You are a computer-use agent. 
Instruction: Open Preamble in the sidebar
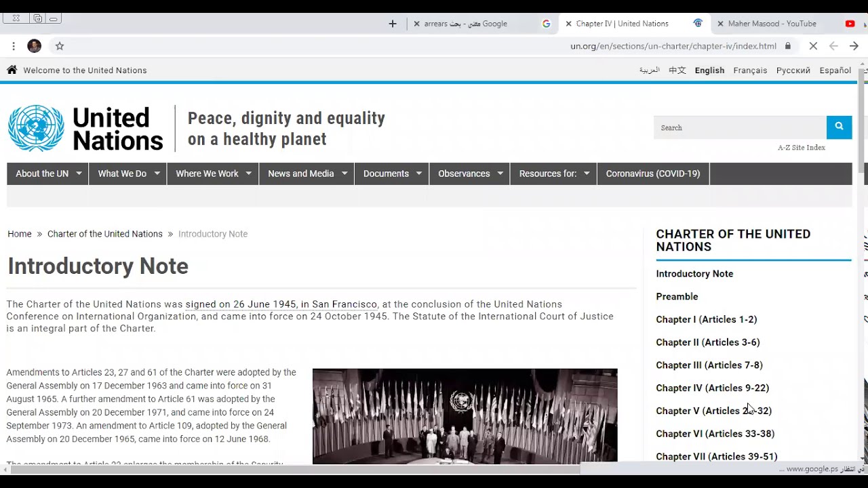pos(677,297)
